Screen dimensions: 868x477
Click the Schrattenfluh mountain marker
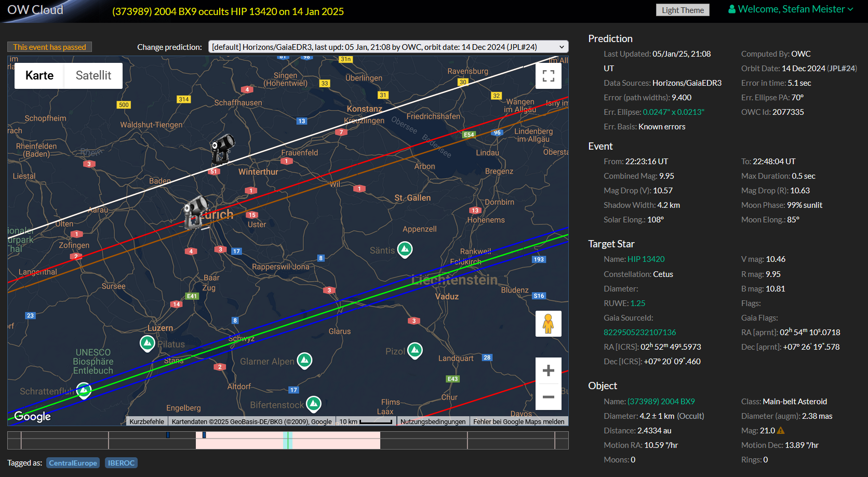tap(84, 390)
